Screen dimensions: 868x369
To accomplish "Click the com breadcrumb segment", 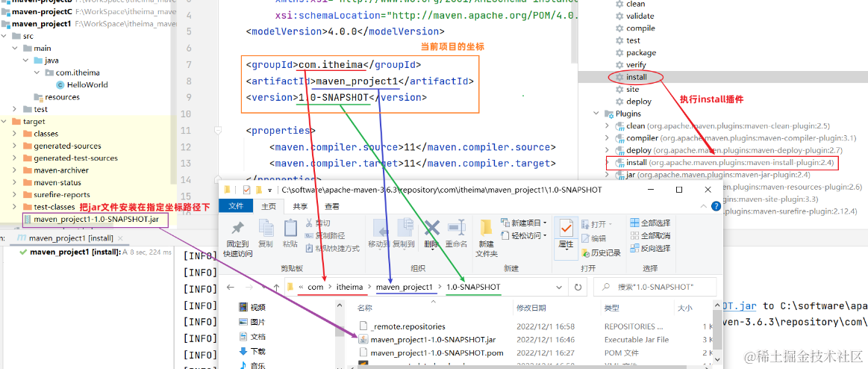I will pyautogui.click(x=315, y=287).
